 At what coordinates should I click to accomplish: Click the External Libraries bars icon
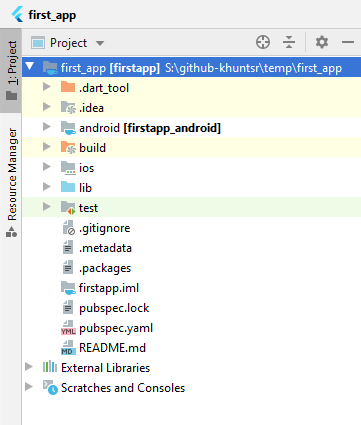[x=50, y=367]
